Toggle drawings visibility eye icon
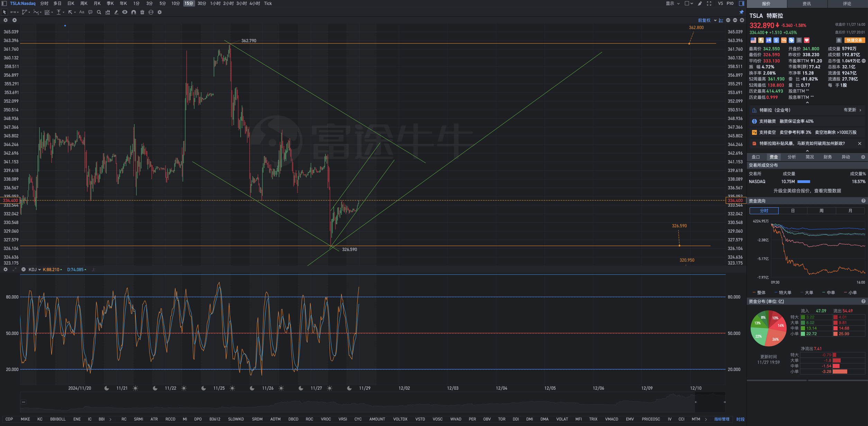 click(125, 12)
